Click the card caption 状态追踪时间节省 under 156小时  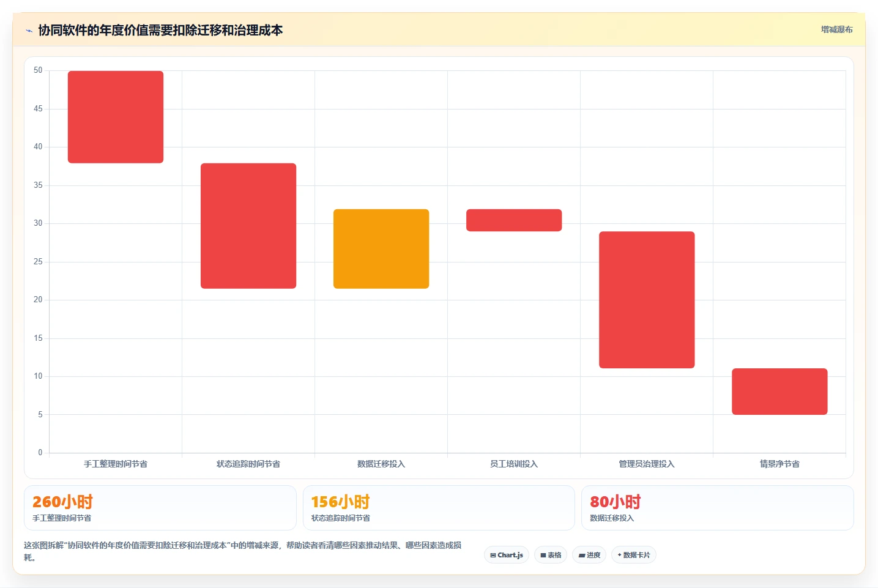point(341,518)
